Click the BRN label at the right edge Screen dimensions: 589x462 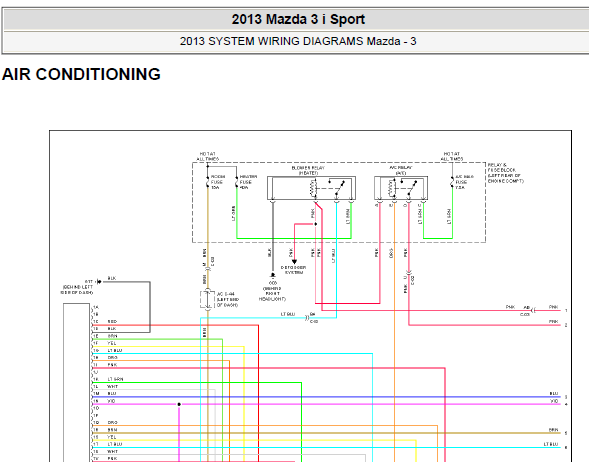pyautogui.click(x=553, y=430)
